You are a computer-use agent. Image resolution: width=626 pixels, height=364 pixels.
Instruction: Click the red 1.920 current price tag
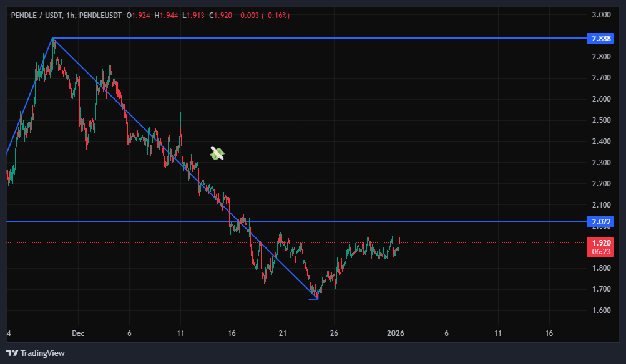click(601, 242)
